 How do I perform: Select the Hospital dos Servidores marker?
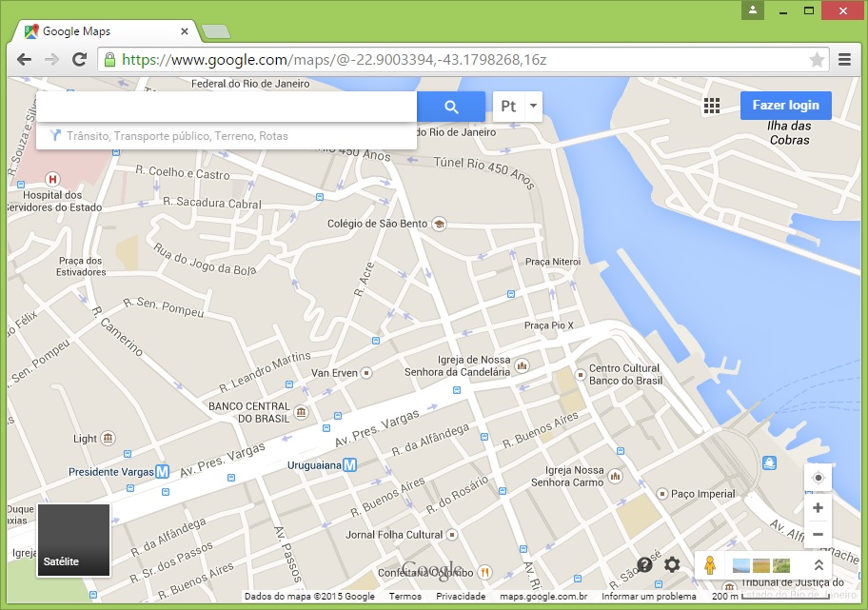[52, 179]
